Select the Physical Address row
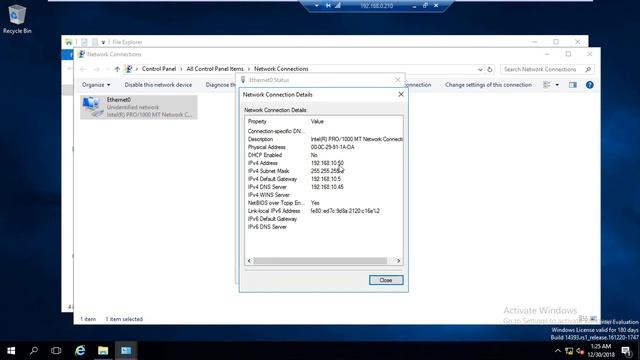640x360 pixels. [324, 147]
